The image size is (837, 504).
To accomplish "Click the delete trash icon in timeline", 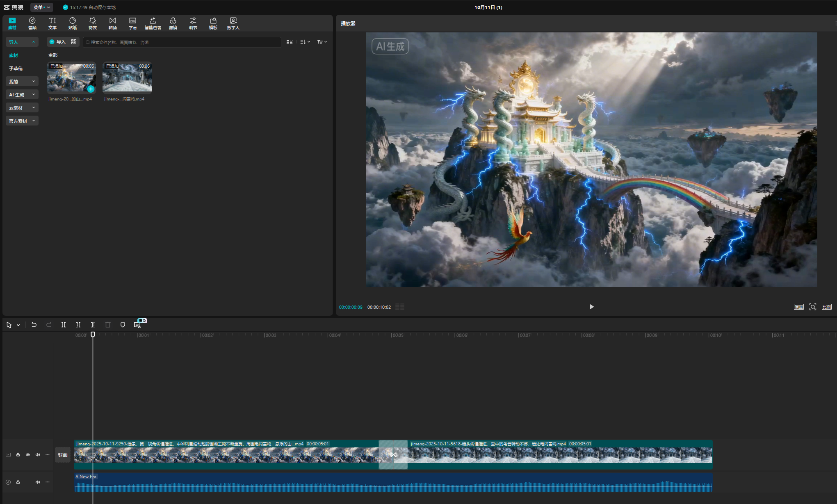I will pyautogui.click(x=108, y=325).
